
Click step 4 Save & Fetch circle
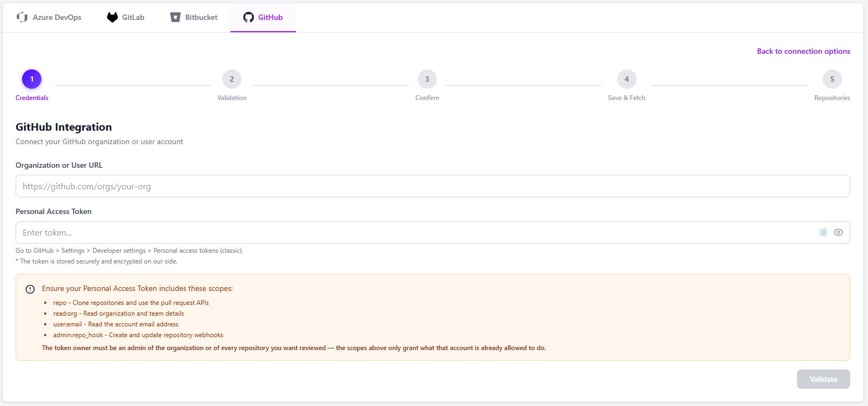click(x=626, y=79)
